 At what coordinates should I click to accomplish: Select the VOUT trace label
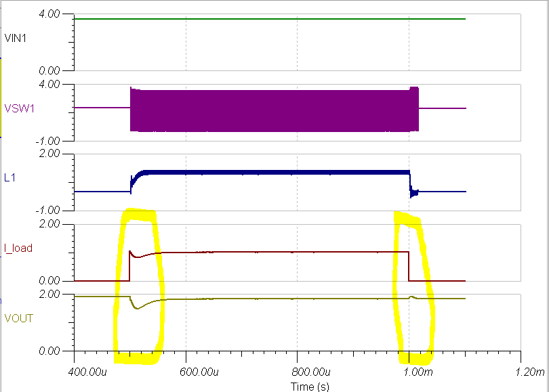[x=18, y=318]
